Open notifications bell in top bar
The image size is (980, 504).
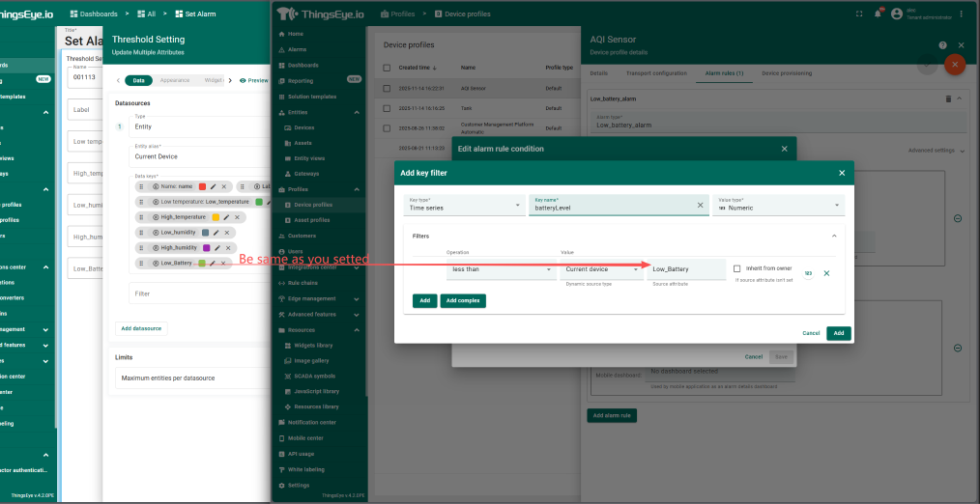(x=879, y=14)
